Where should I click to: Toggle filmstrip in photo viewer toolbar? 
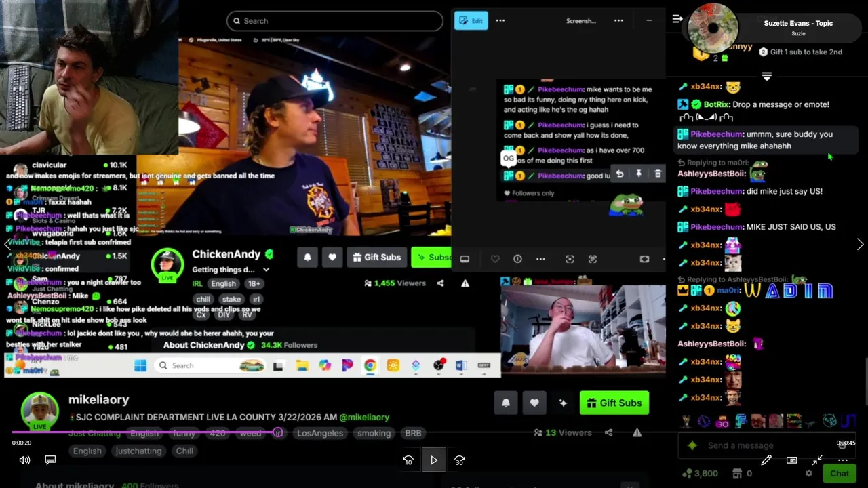pos(465,259)
